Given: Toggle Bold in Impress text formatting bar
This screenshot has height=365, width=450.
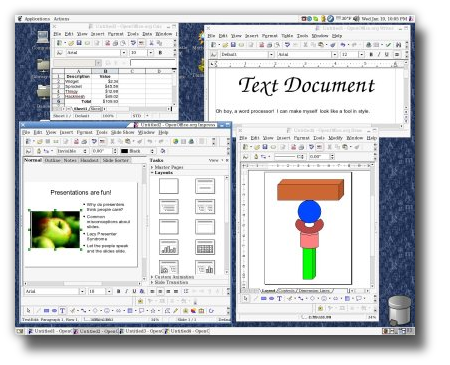Looking at the screenshot, I should [x=118, y=291].
